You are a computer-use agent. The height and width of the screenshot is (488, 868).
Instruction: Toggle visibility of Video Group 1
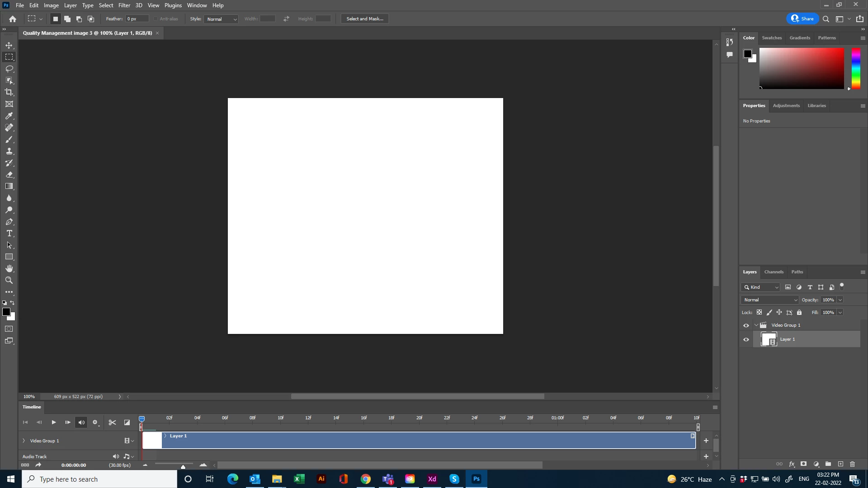pos(746,325)
